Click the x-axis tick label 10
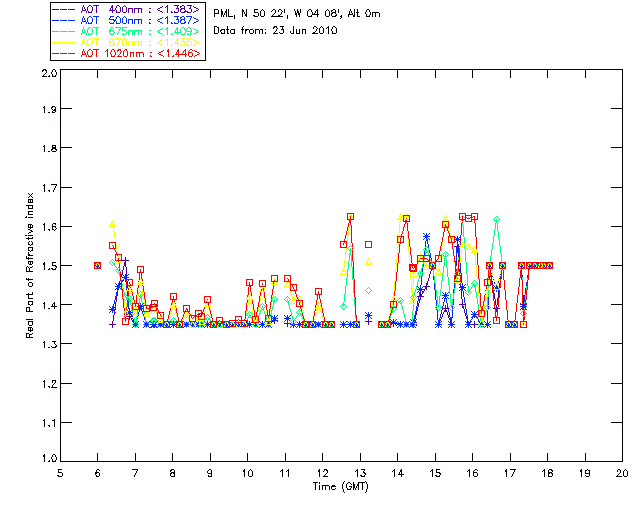This screenshot has height=512, width=640. click(247, 473)
